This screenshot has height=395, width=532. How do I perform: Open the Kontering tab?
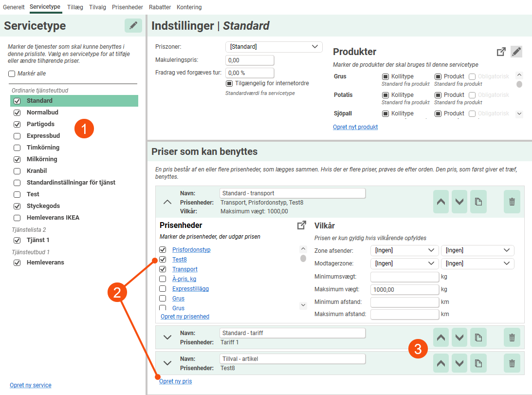pyautogui.click(x=189, y=7)
